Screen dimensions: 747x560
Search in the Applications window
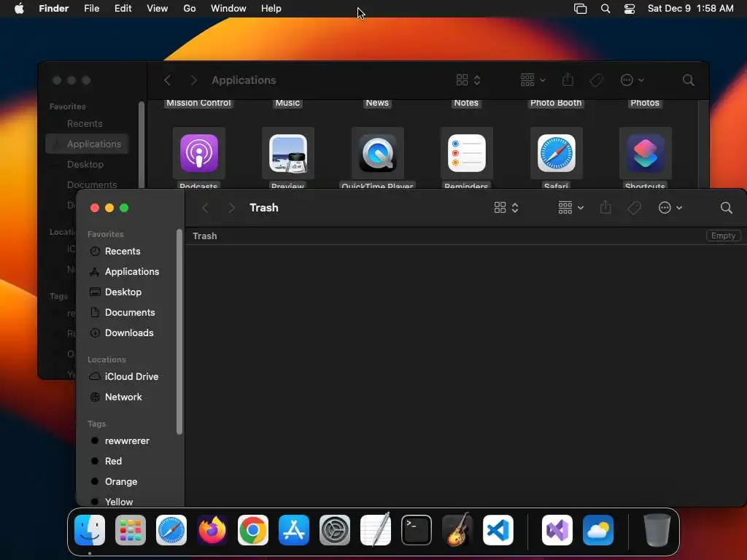tap(689, 80)
